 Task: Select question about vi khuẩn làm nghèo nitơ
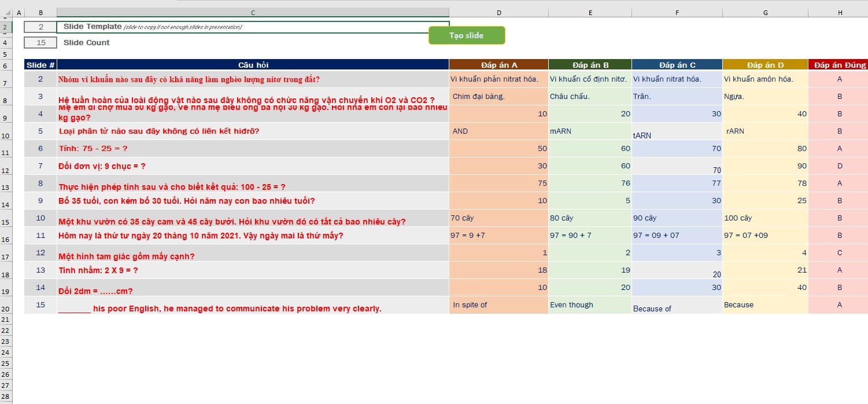tap(253, 79)
